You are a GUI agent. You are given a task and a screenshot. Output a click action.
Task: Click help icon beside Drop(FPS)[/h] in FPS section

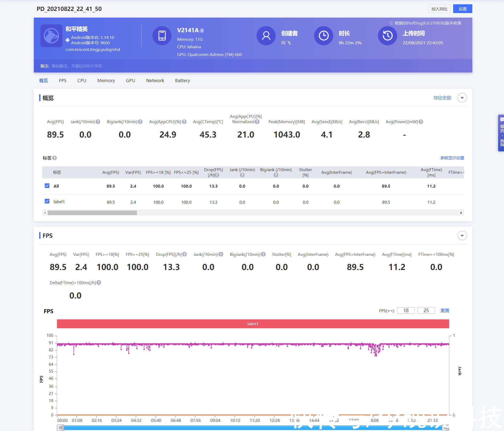185,254
